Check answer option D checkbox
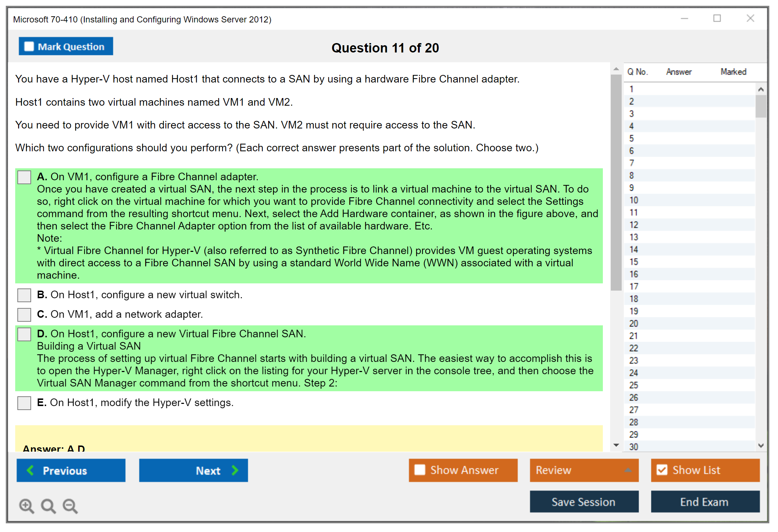Screen dimensions: 778x532 pos(24,334)
